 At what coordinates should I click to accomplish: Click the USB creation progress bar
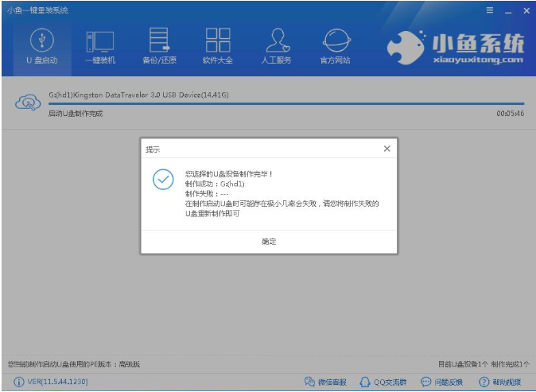[286, 103]
